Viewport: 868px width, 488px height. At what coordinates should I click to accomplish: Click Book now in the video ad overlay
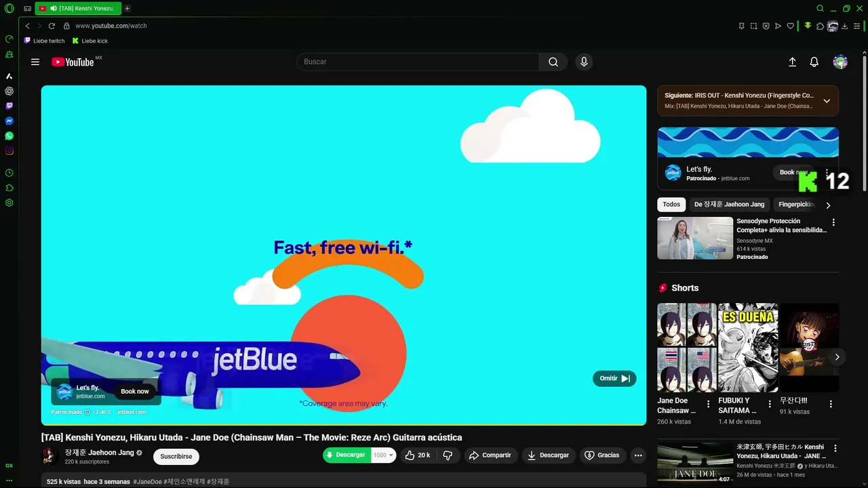pos(134,391)
